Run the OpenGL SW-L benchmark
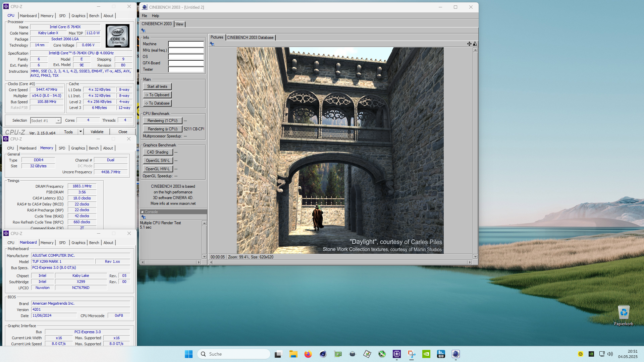The width and height of the screenshot is (644, 362). pos(158,161)
